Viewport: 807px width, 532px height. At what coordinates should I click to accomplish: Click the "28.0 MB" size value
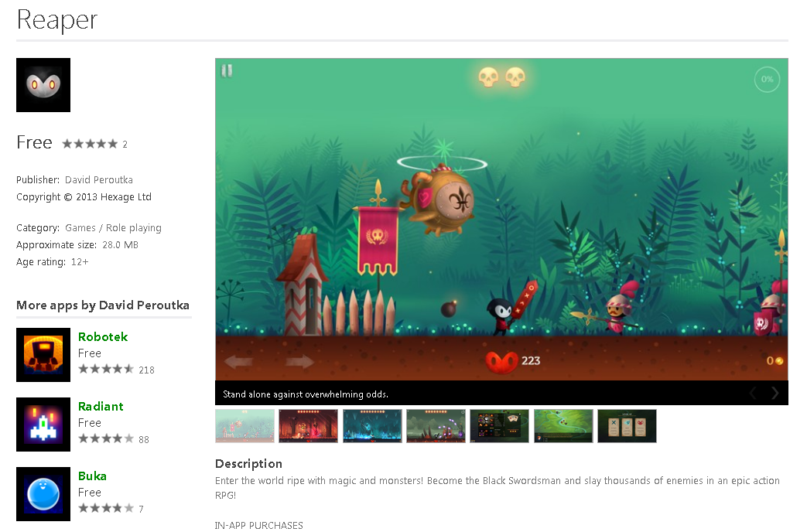pyautogui.click(x=121, y=245)
